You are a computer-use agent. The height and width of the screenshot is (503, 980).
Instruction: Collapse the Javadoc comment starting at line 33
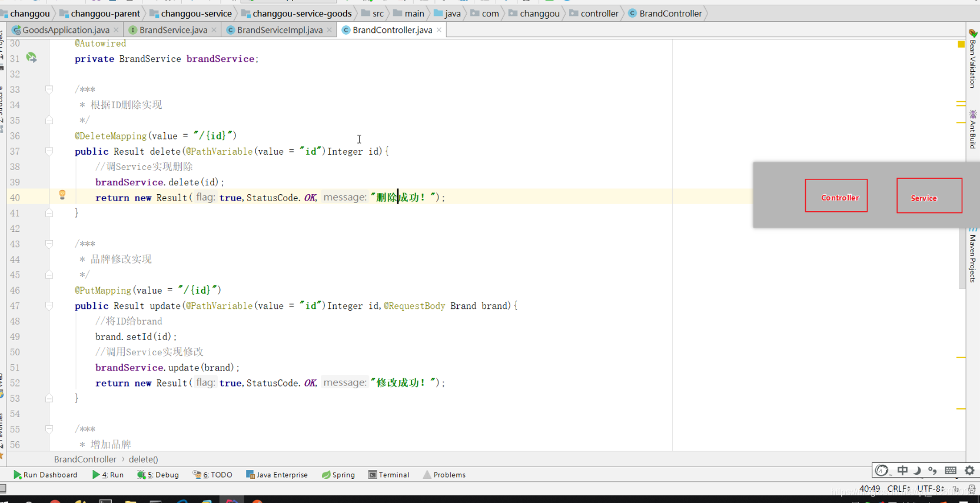(49, 89)
